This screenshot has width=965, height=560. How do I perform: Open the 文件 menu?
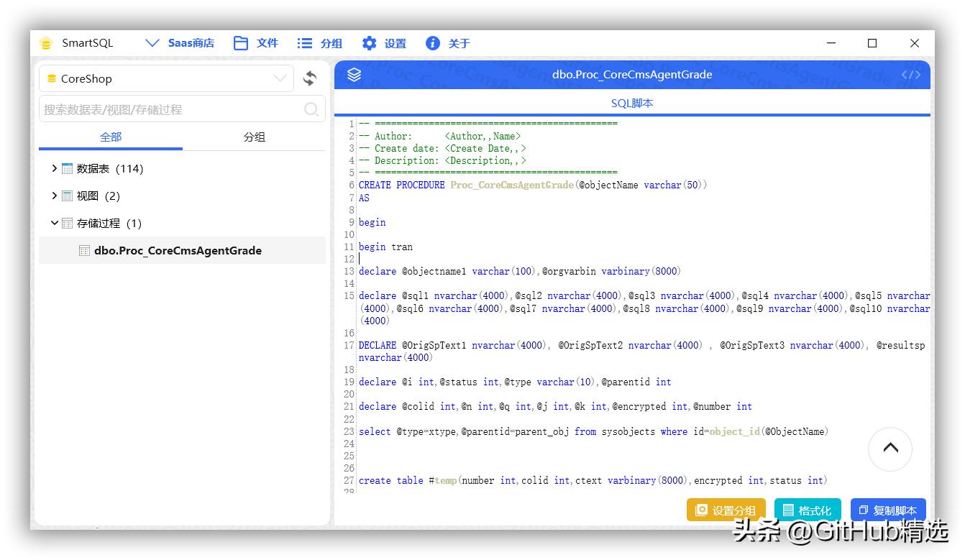click(256, 43)
